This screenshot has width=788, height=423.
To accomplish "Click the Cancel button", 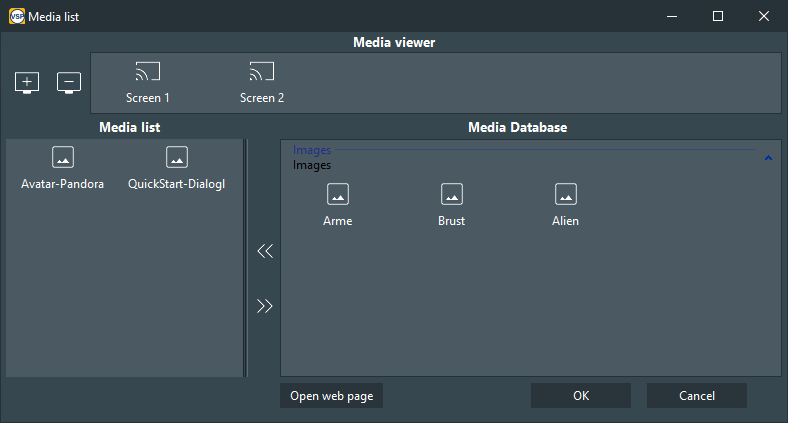I will 697,396.
